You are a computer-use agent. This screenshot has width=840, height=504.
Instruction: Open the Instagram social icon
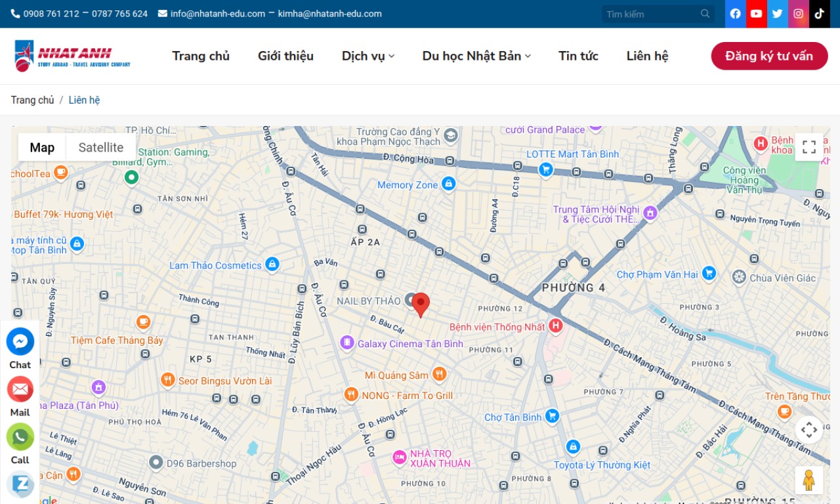(x=799, y=14)
